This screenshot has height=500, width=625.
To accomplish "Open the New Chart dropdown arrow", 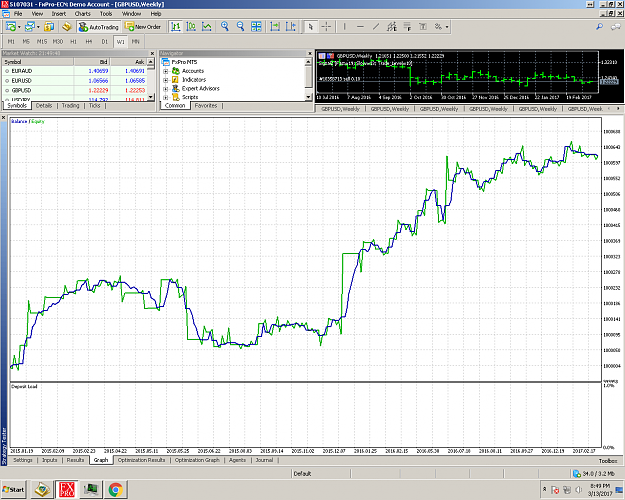I will 19,27.
